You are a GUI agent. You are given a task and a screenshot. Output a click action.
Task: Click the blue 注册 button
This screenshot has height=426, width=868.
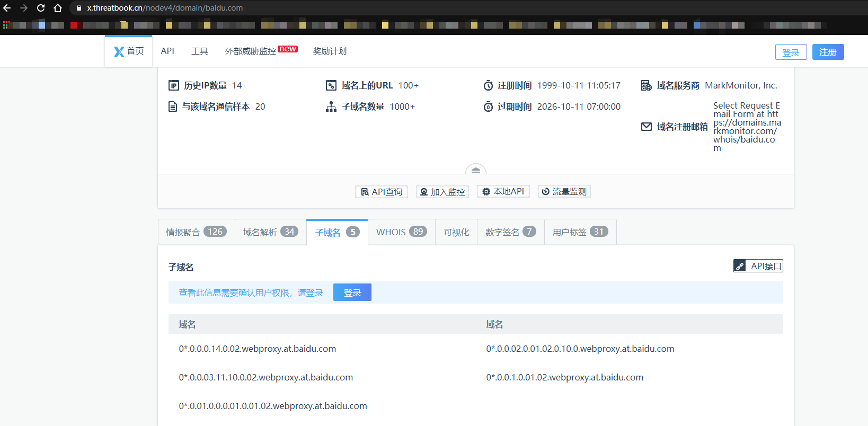(x=828, y=52)
